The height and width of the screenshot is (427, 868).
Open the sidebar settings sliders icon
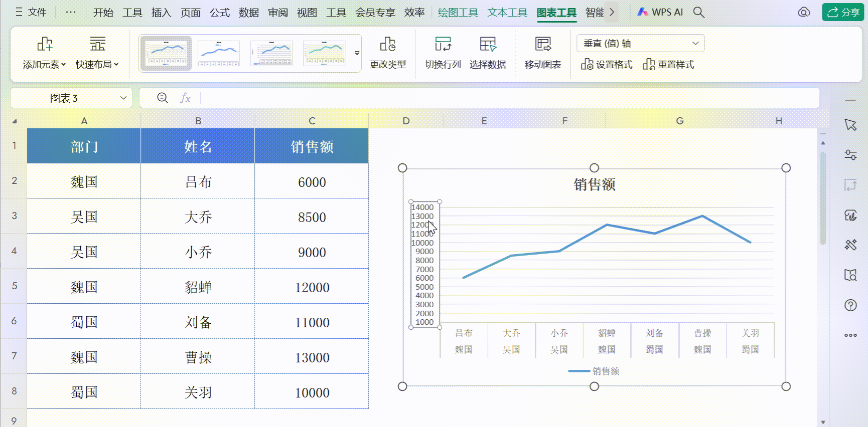coord(850,155)
